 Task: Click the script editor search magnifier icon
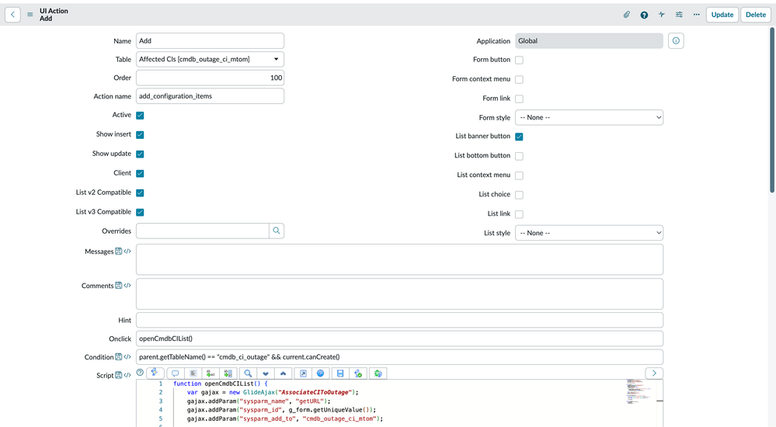248,374
